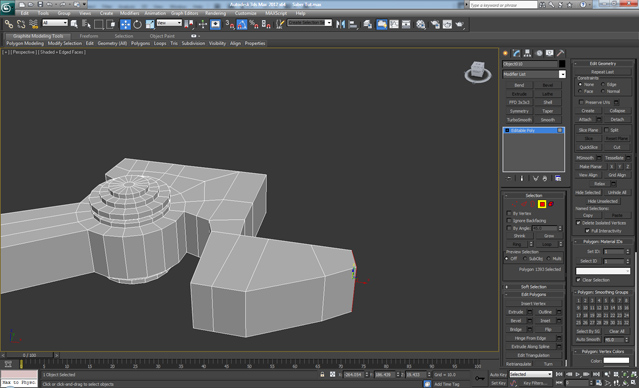Click the Hide Unselected button
The width and height of the screenshot is (639, 388).
tap(603, 201)
